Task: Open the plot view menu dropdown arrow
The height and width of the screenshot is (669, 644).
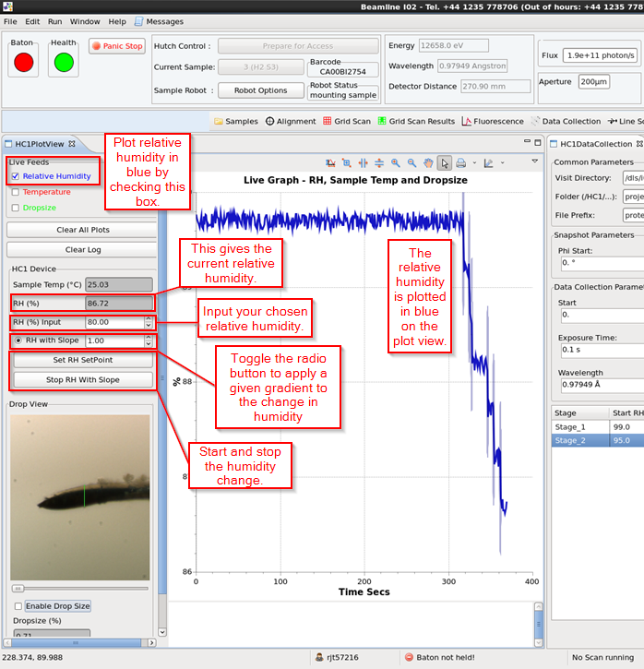Action: tap(534, 162)
